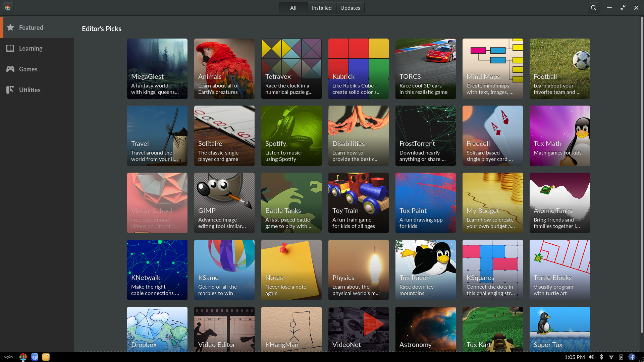Open the clock showing 1:05 PM
The height and width of the screenshot is (362, 644).
click(574, 357)
